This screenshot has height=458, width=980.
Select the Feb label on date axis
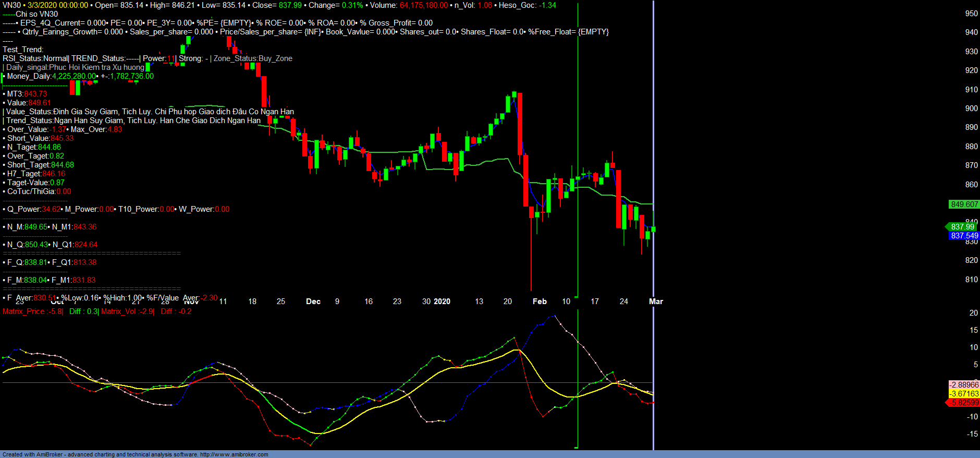pos(540,302)
